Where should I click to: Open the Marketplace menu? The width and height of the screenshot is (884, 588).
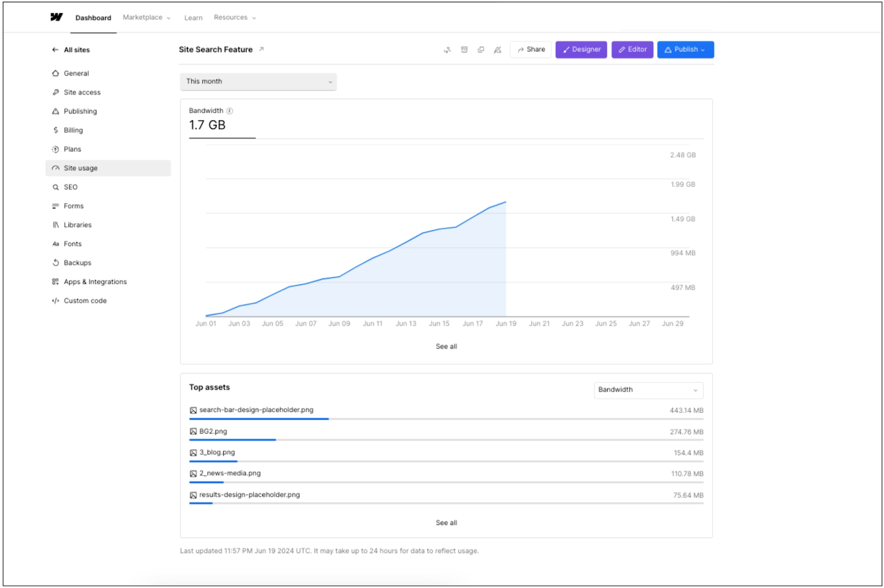pyautogui.click(x=146, y=18)
